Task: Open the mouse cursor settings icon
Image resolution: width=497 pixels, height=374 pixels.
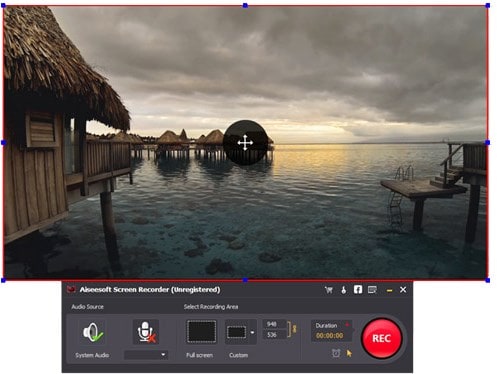Action: click(x=349, y=353)
